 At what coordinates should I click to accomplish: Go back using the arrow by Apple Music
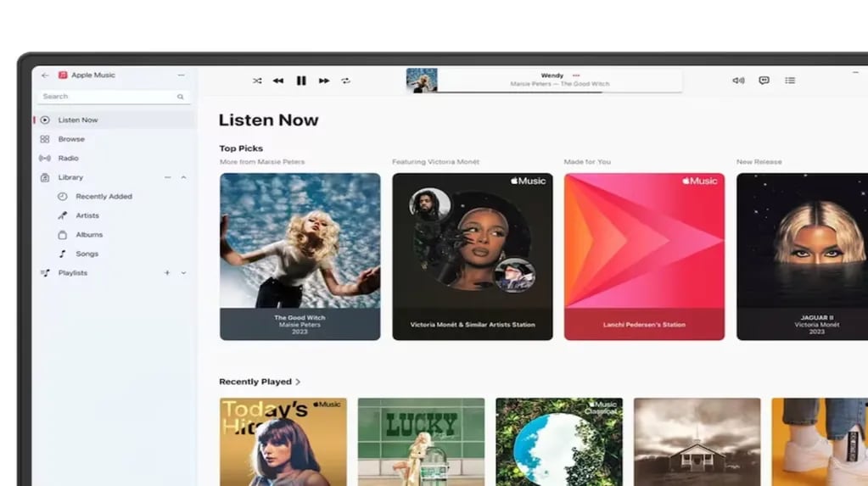pos(45,75)
